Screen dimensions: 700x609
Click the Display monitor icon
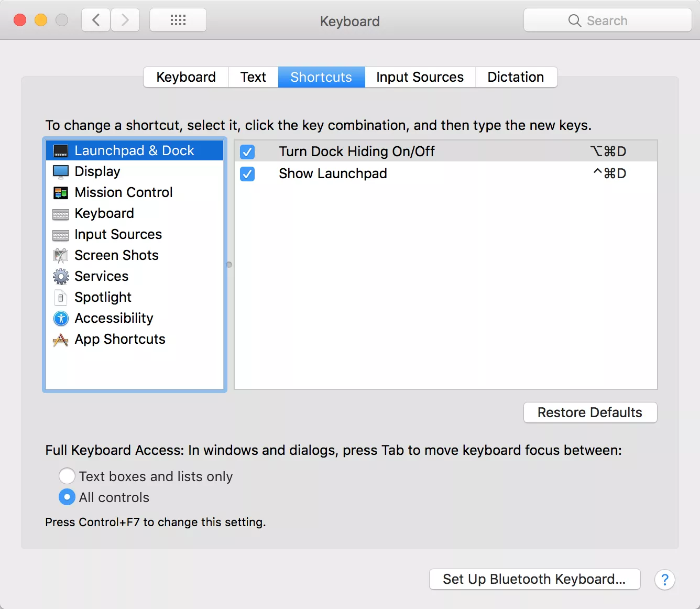coord(61,172)
